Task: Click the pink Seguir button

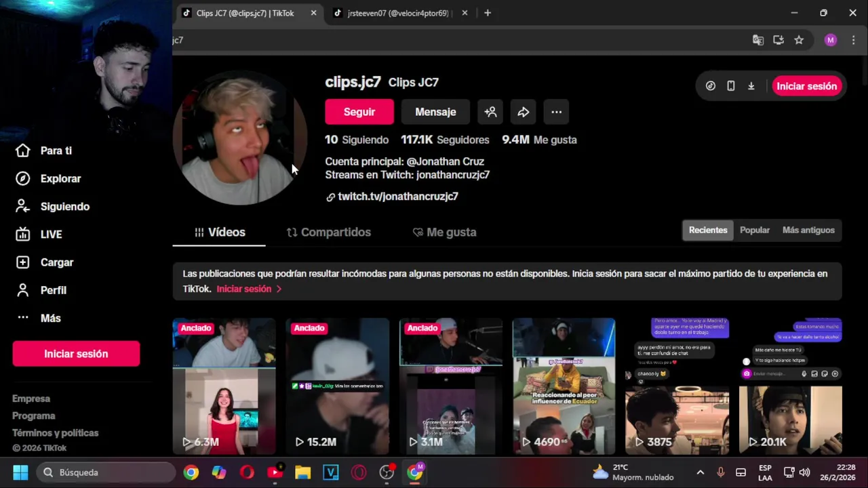Action: click(x=359, y=112)
